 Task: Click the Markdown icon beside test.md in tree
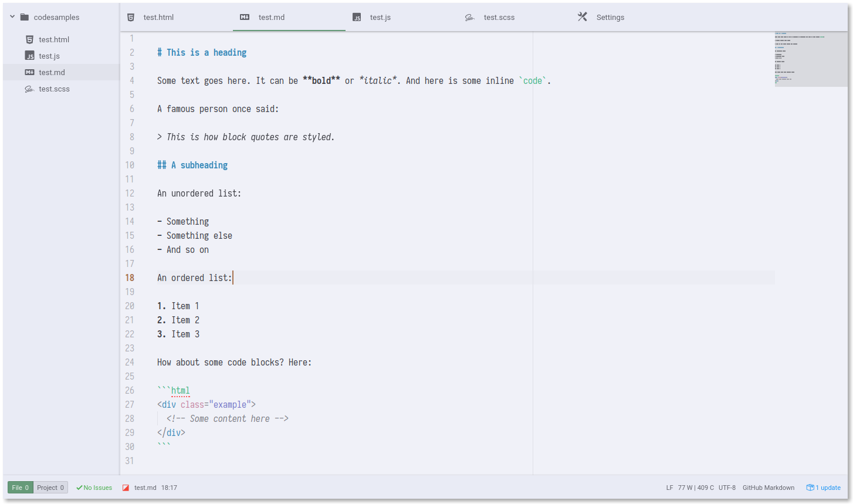29,72
